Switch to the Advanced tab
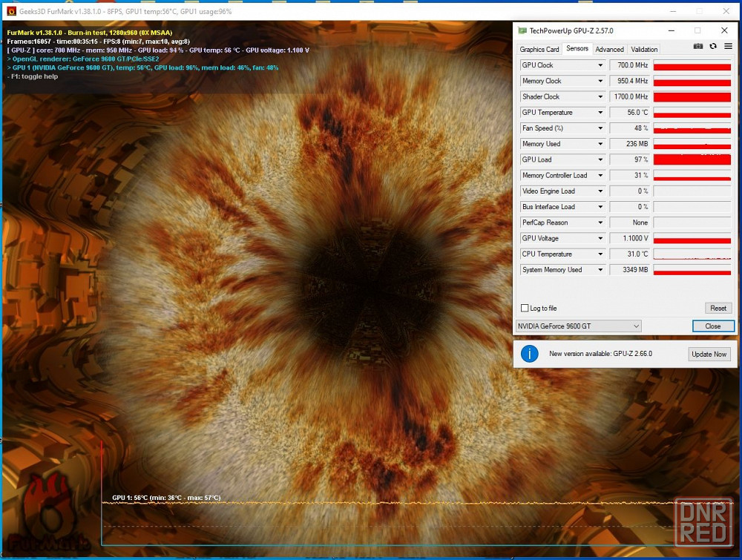The height and width of the screenshot is (560, 742). point(609,49)
